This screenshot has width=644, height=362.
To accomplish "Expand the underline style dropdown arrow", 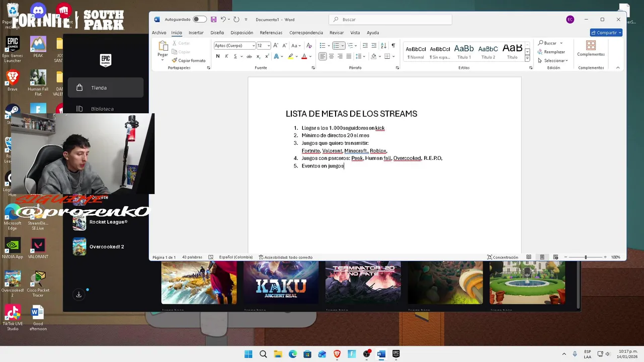I will tap(241, 56).
